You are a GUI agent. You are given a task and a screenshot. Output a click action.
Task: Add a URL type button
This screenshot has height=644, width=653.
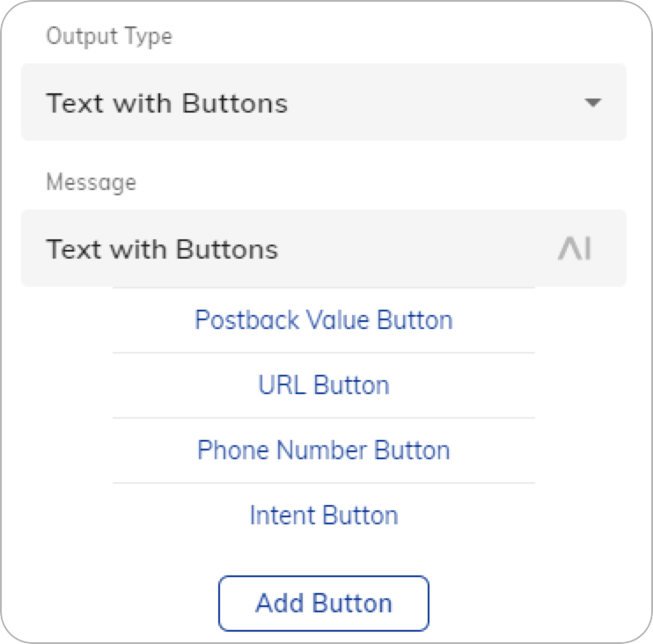coord(324,385)
